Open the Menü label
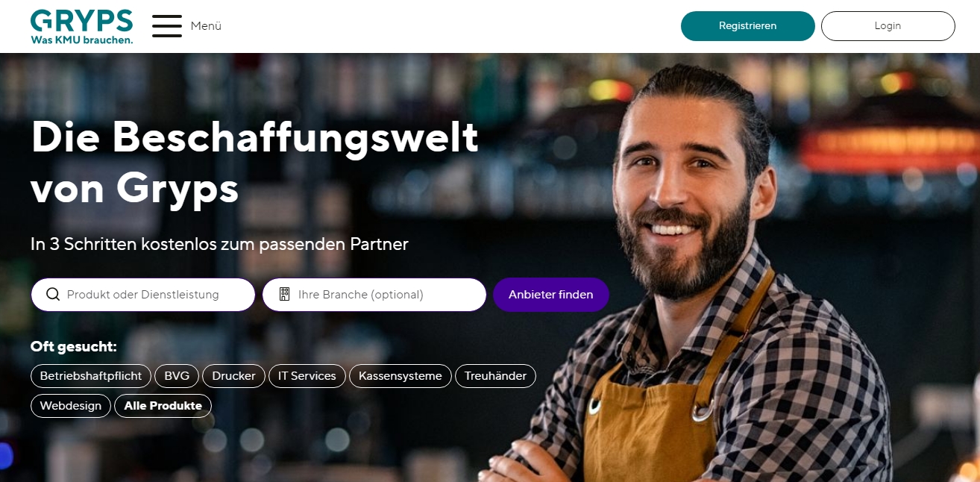 pyautogui.click(x=206, y=25)
